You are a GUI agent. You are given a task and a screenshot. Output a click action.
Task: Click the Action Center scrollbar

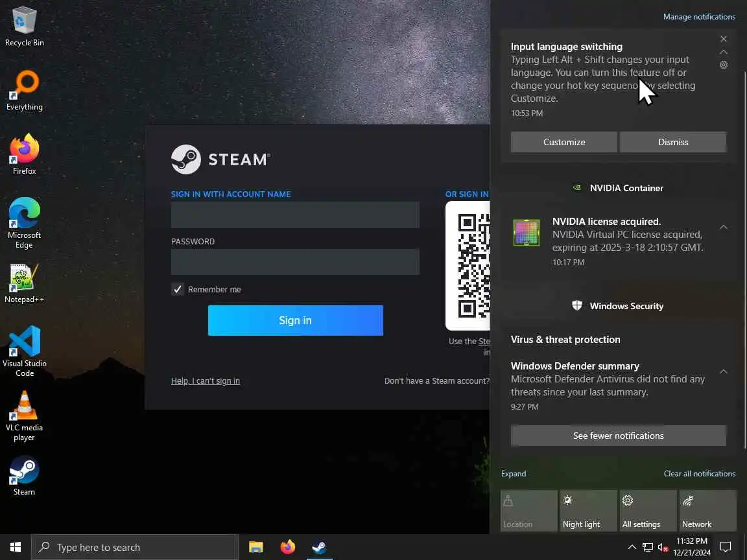click(745, 259)
